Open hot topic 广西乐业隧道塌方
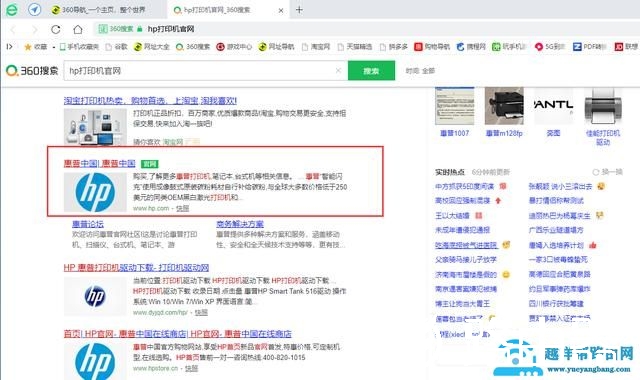Image resolution: width=640 pixels, height=380 pixels. tap(556, 230)
